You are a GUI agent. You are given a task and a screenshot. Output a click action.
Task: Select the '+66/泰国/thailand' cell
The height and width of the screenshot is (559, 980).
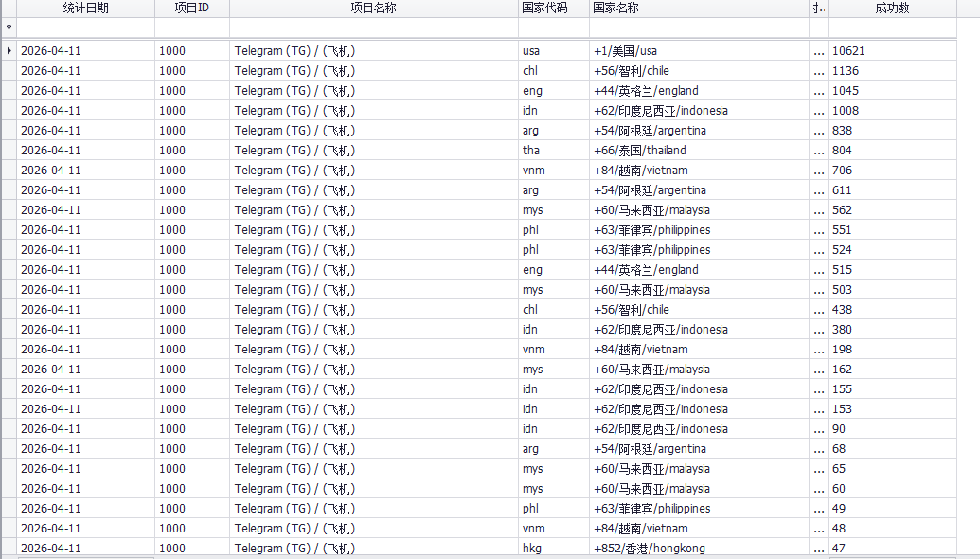700,150
